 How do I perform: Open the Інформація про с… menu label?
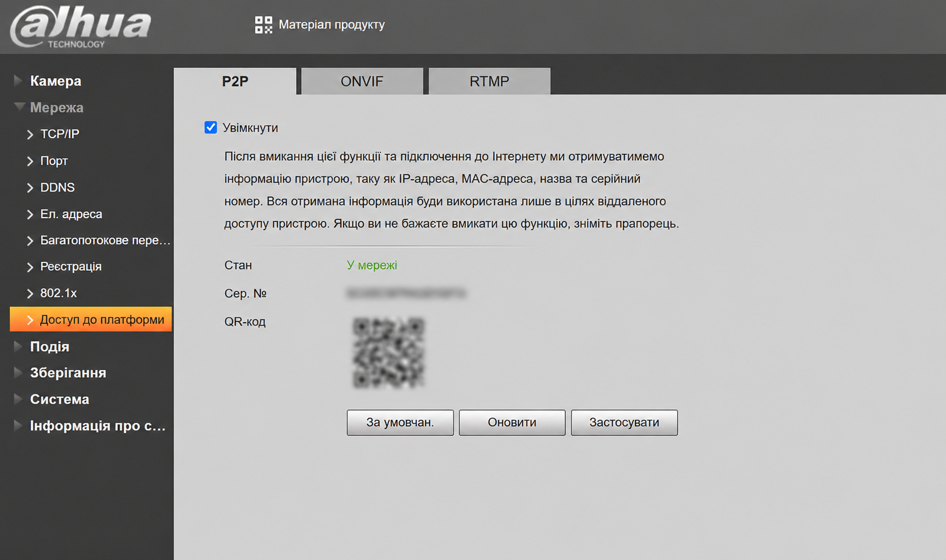(98, 425)
